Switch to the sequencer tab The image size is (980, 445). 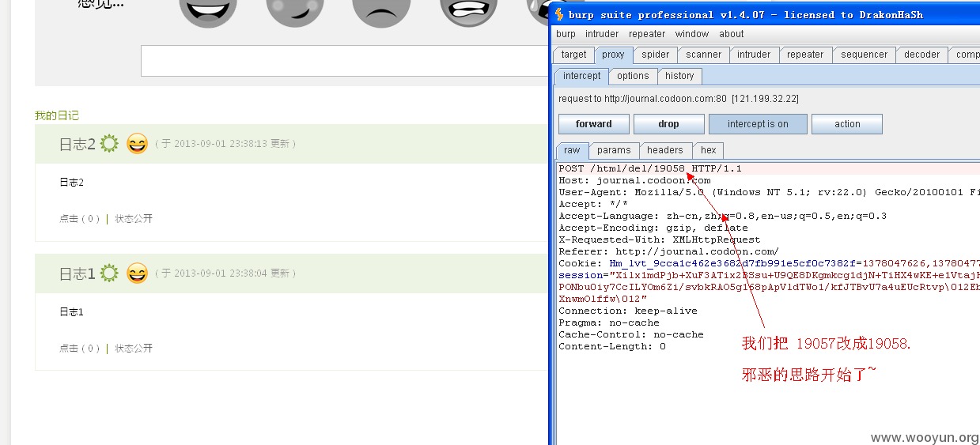tap(865, 55)
